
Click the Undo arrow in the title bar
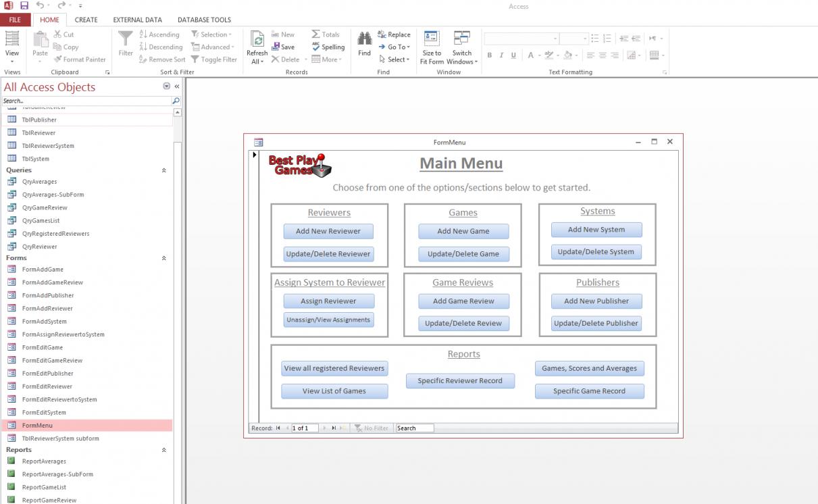[x=40, y=5]
